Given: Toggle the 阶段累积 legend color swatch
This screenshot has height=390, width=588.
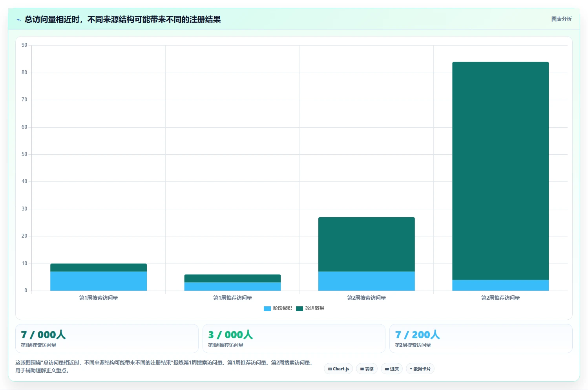Looking at the screenshot, I should pyautogui.click(x=267, y=308).
